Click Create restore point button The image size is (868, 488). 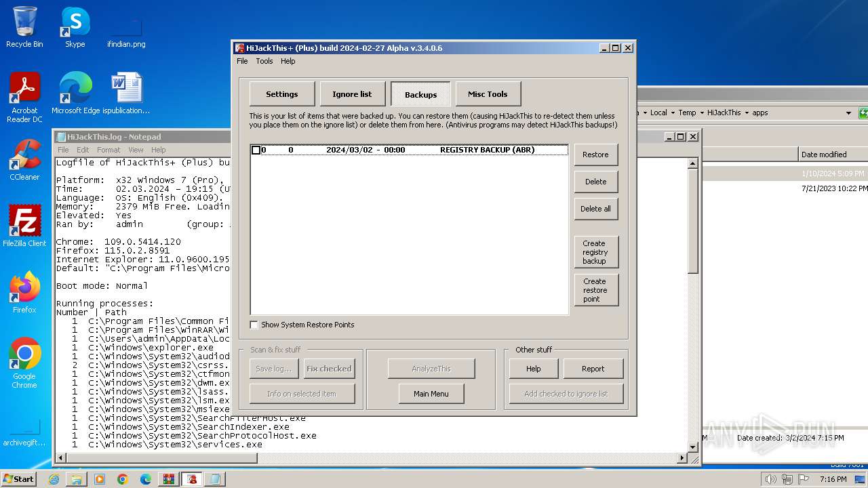[x=596, y=290]
